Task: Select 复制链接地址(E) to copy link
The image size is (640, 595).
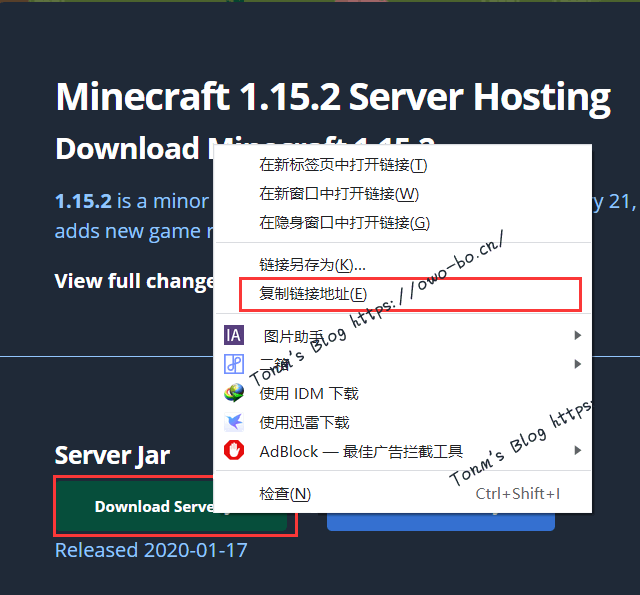Action: [x=403, y=294]
